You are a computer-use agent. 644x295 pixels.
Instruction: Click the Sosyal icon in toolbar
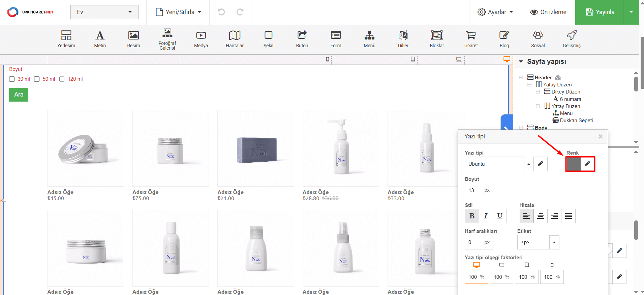coord(538,39)
